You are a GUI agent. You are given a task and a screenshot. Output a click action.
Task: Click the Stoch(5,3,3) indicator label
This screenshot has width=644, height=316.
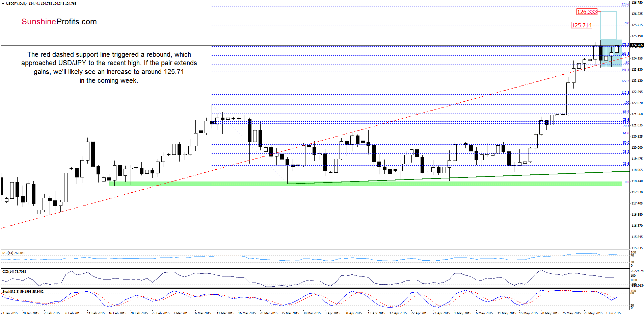[x=23, y=292]
